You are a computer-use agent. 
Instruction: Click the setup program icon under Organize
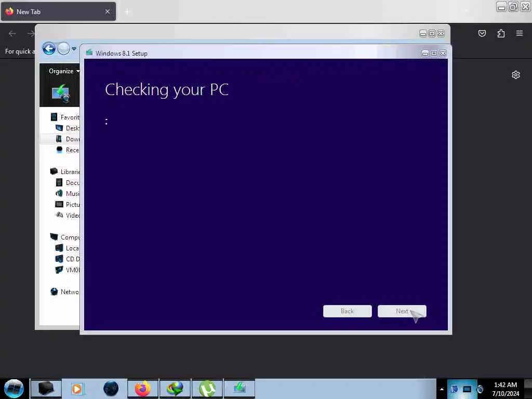(x=61, y=93)
